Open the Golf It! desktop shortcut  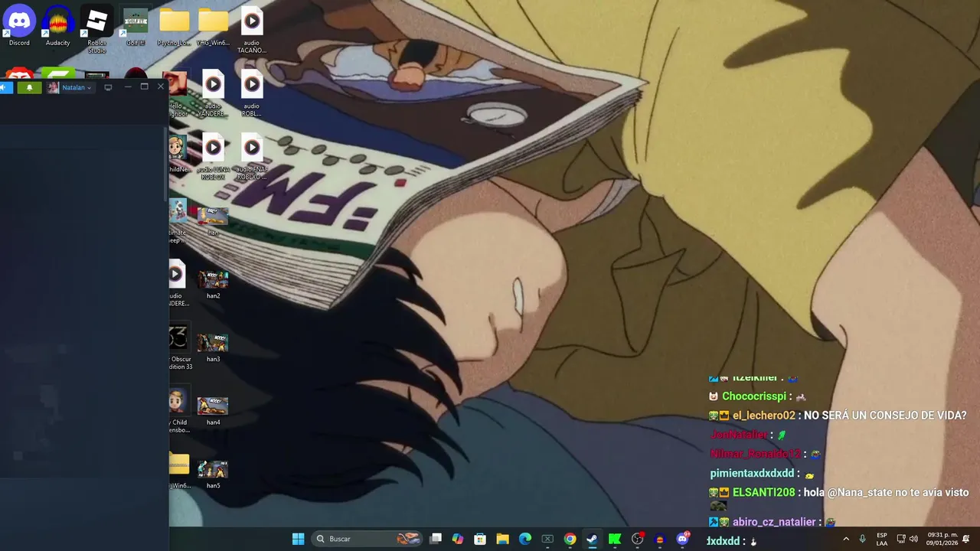coord(136,25)
